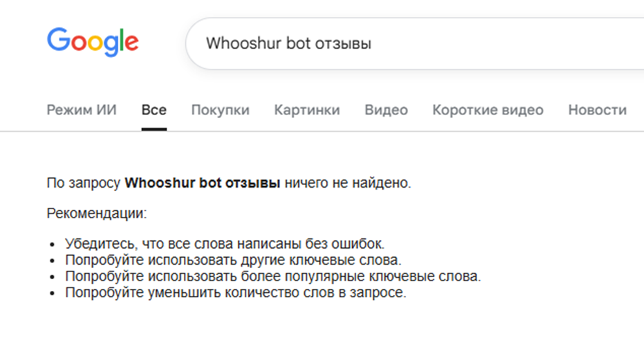Switch to the Покупки tab
The height and width of the screenshot is (348, 644).
(220, 110)
